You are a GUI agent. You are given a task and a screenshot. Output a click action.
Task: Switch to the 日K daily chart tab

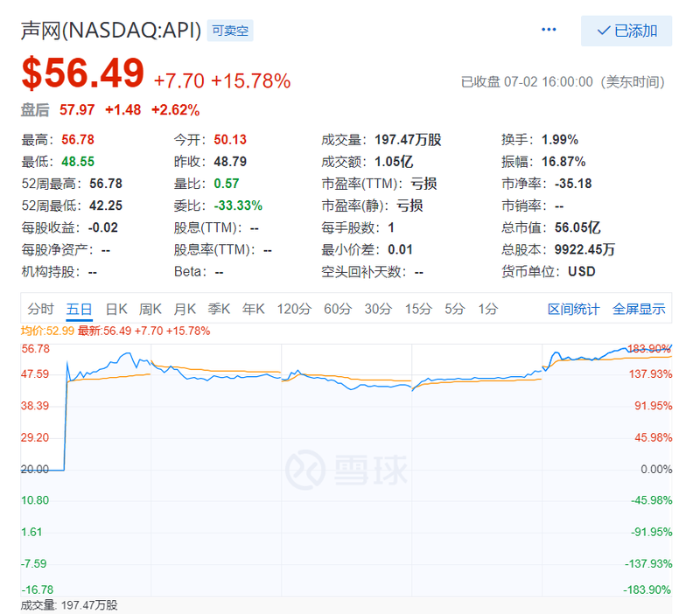[x=116, y=309]
